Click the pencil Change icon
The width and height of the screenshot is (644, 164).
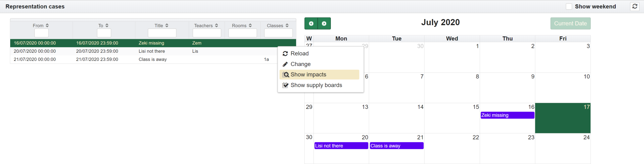click(285, 64)
